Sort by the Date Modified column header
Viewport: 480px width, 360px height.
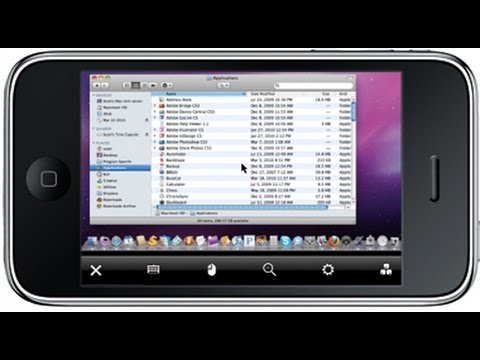click(x=276, y=94)
